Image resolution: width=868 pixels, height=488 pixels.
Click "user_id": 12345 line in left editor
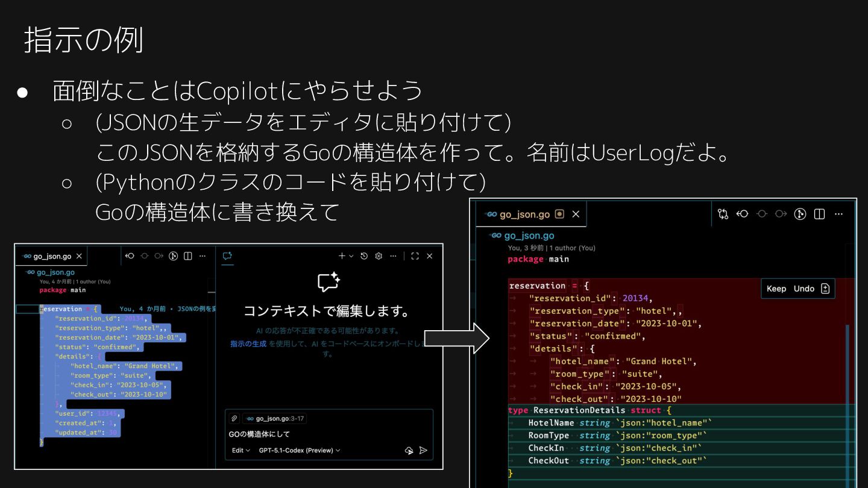(x=88, y=413)
